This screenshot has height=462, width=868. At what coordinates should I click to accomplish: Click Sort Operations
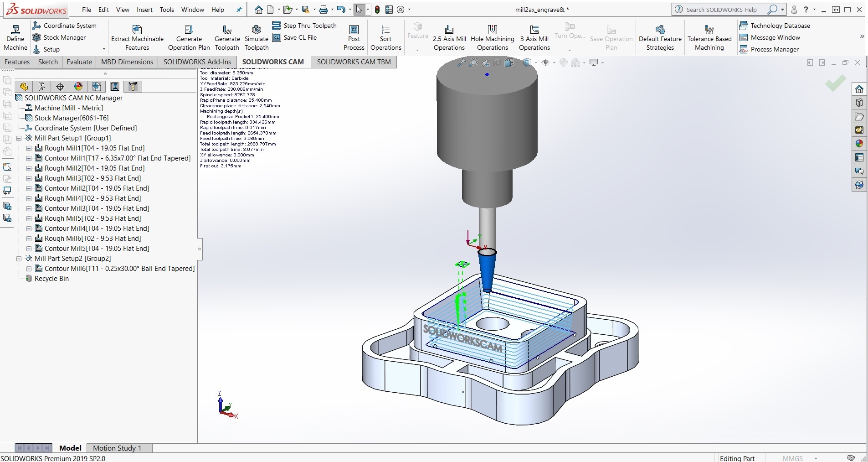click(385, 37)
